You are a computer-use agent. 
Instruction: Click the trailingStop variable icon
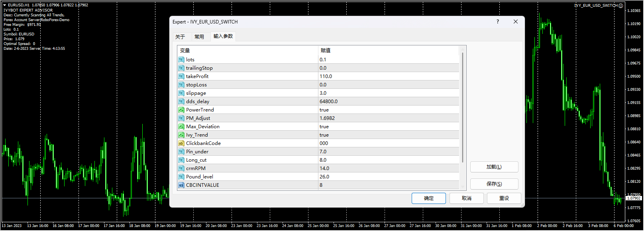(x=181, y=68)
